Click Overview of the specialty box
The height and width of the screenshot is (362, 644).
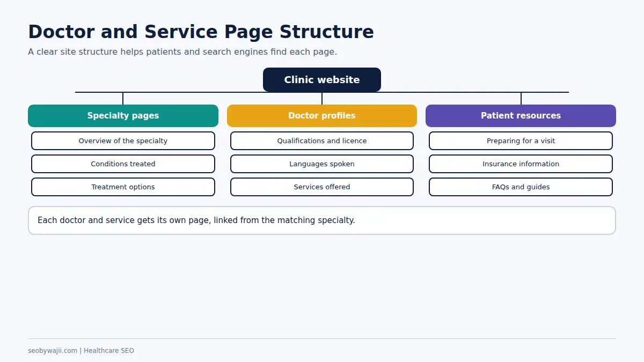123,141
